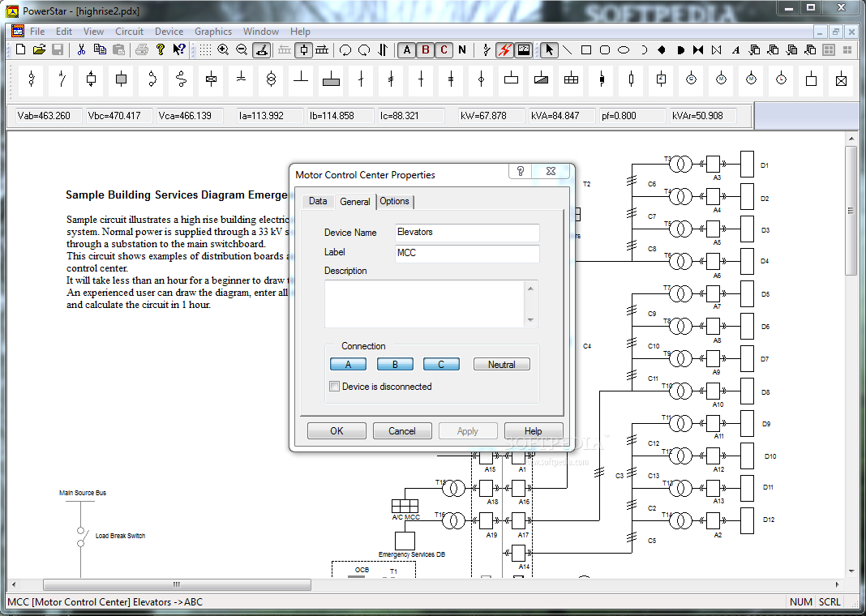Screen dimensions: 866x616
Task: Toggle Connection phase C in dialog
Action: pos(441,364)
